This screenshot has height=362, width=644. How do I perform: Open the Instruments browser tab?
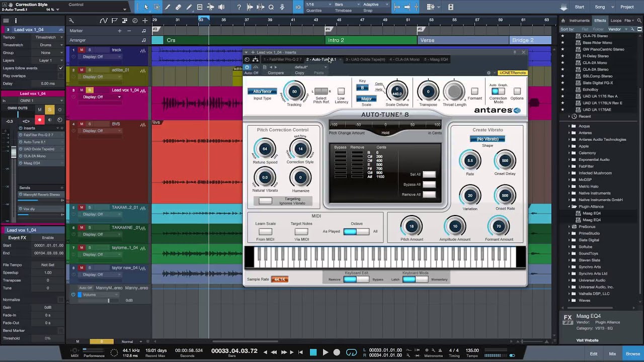(x=580, y=21)
